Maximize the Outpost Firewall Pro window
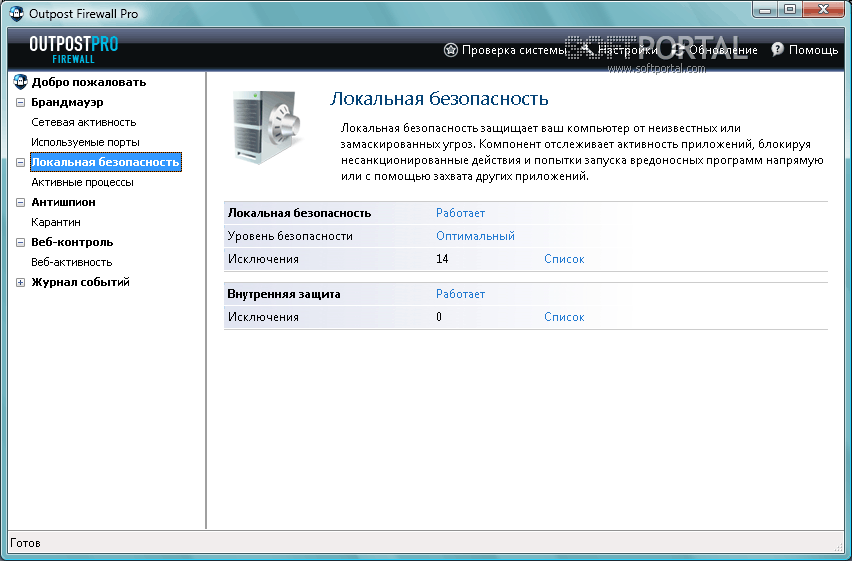The height and width of the screenshot is (561, 852). pos(790,9)
